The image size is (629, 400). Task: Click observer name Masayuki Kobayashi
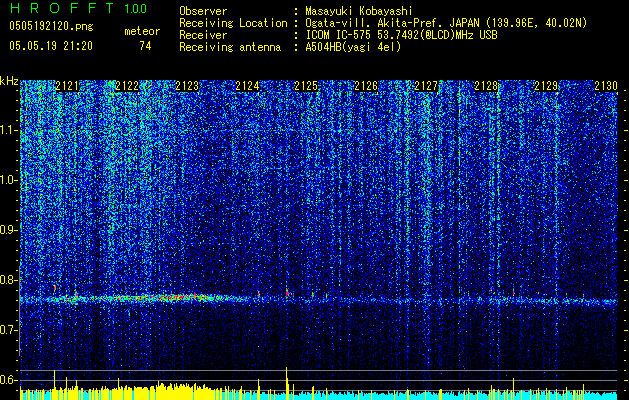point(359,11)
